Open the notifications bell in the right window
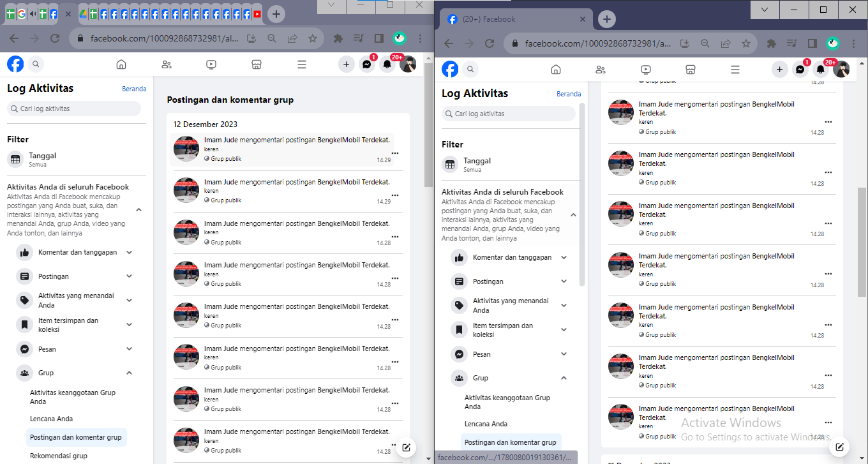The height and width of the screenshot is (464, 868). click(x=821, y=69)
